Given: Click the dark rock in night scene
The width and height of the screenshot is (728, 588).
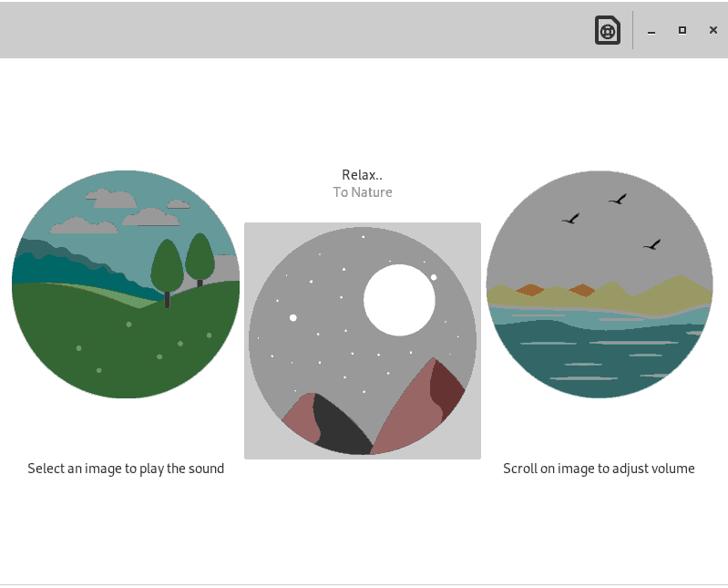Looking at the screenshot, I should (x=337, y=428).
